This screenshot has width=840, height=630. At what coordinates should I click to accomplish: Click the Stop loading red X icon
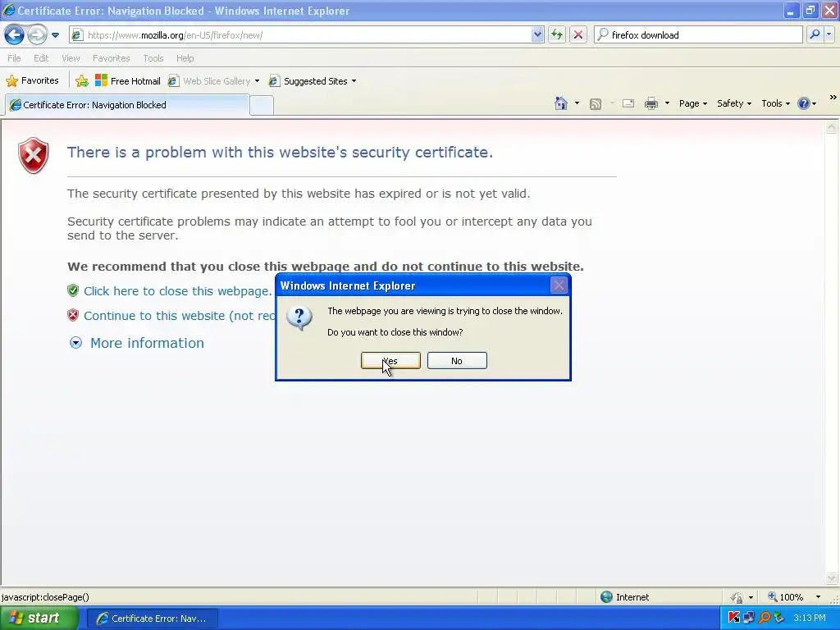578,34
